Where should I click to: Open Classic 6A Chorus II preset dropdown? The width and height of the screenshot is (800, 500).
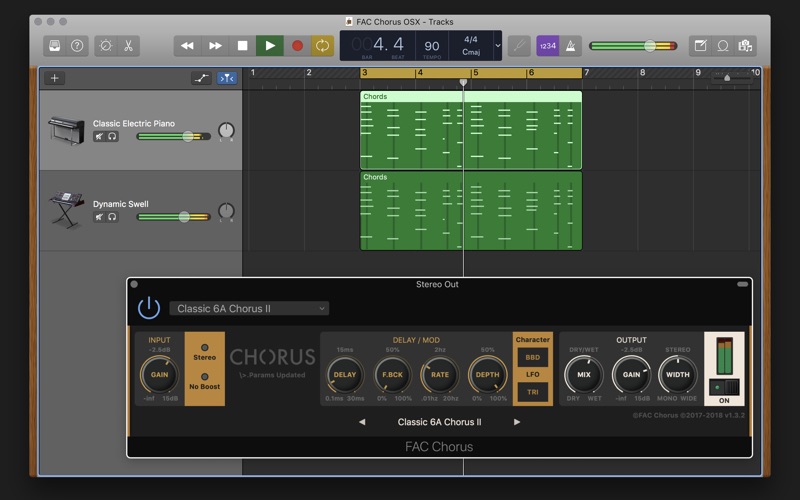pyautogui.click(x=249, y=308)
